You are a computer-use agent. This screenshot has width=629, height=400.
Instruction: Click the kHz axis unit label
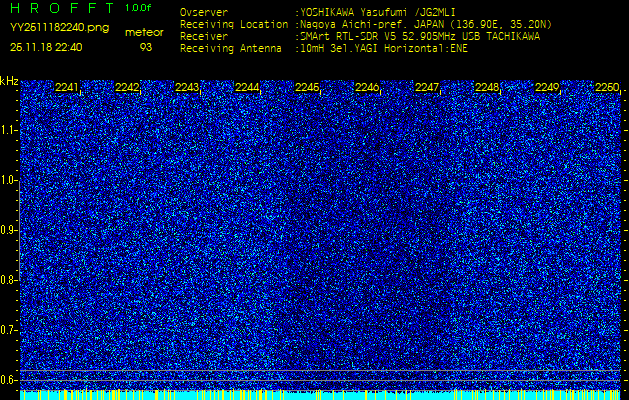coord(9,81)
